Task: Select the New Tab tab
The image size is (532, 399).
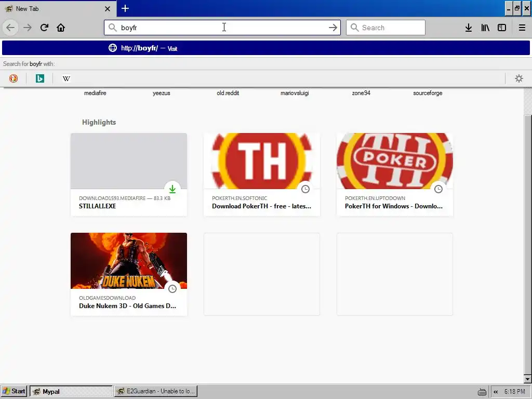Action: pyautogui.click(x=58, y=8)
